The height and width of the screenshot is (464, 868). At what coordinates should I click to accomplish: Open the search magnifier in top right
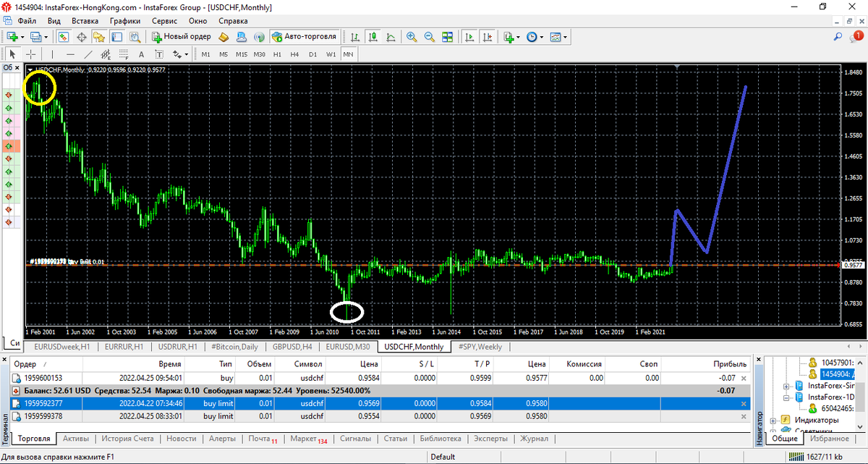(x=838, y=36)
